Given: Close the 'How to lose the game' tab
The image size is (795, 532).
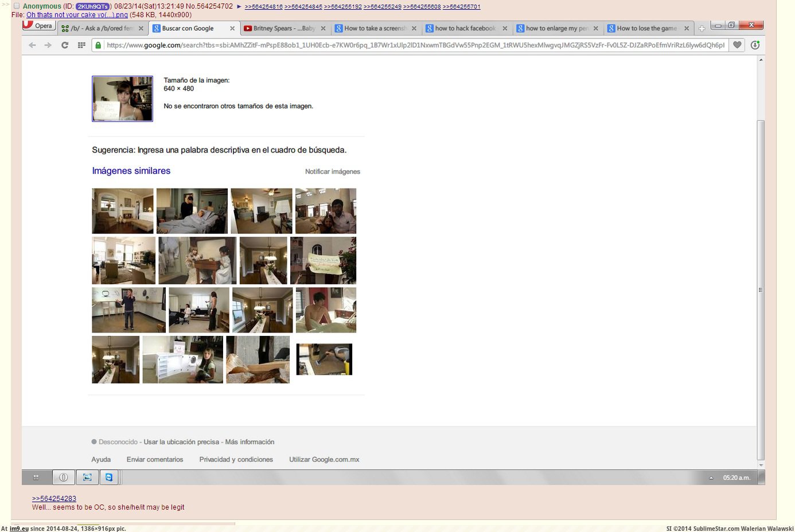Looking at the screenshot, I should coord(687,28).
